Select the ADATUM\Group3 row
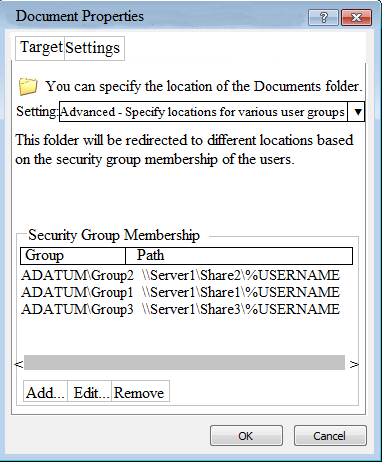The image size is (382, 464). pos(180,309)
